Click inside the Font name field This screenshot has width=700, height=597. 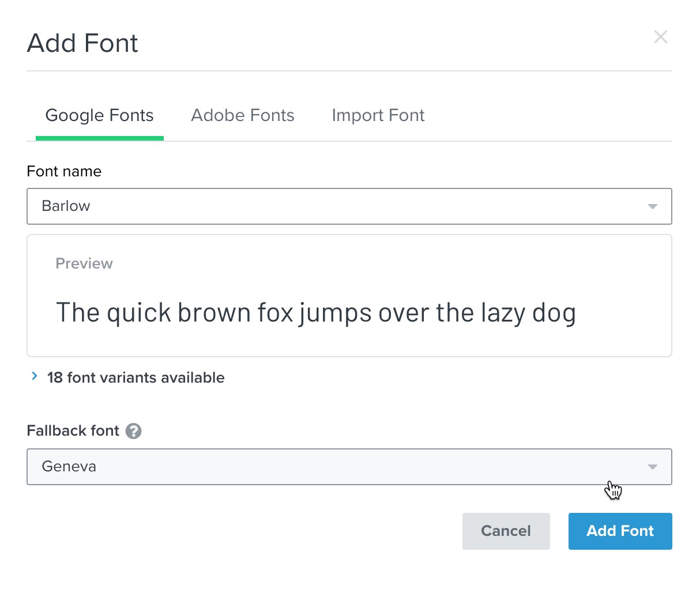(288, 206)
